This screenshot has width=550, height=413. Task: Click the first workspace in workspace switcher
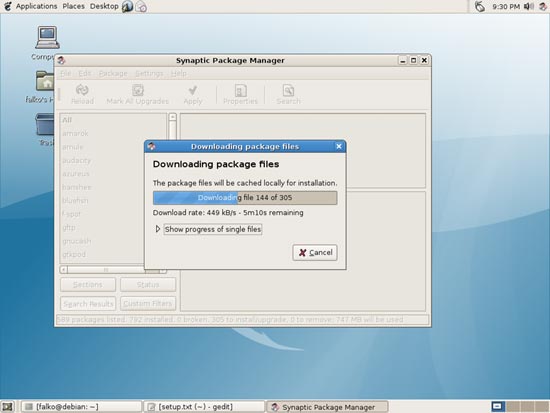497,407
